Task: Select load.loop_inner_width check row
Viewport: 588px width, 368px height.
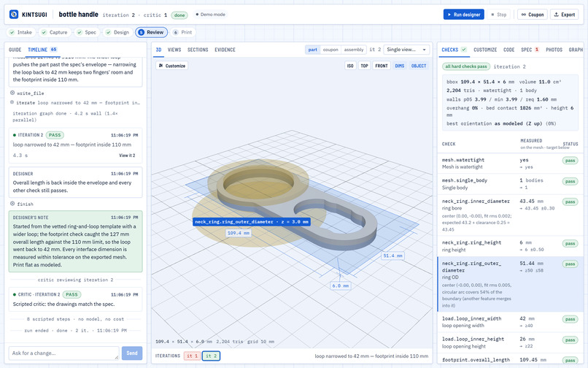Action: click(x=510, y=322)
